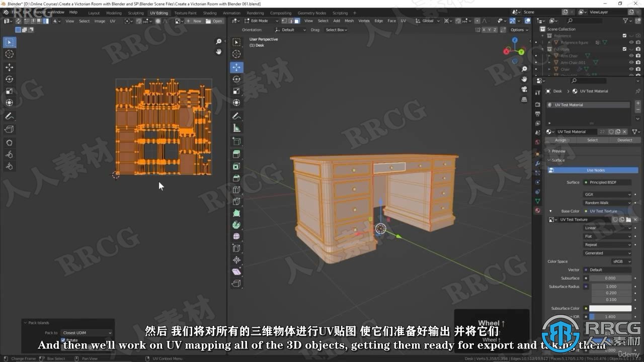Select the Transform tool in UV editor
This screenshot has width=644, height=362.
point(10,103)
